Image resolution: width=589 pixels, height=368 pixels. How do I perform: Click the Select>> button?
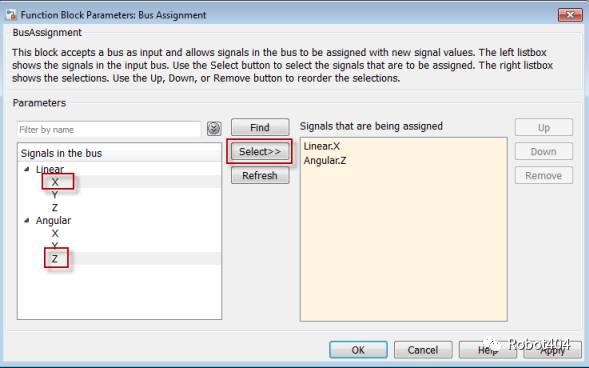[x=260, y=151]
